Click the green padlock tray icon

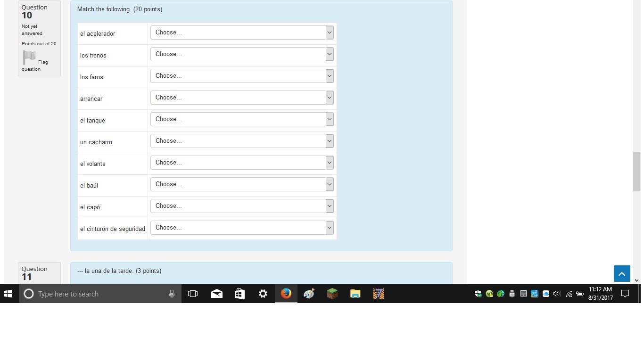click(x=489, y=294)
